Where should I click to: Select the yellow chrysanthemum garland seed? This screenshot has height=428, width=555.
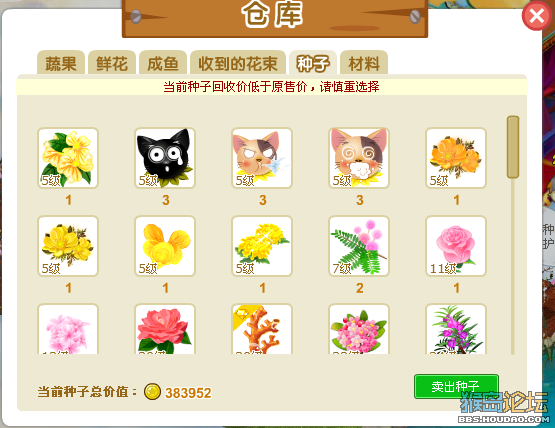pyautogui.click(x=262, y=246)
